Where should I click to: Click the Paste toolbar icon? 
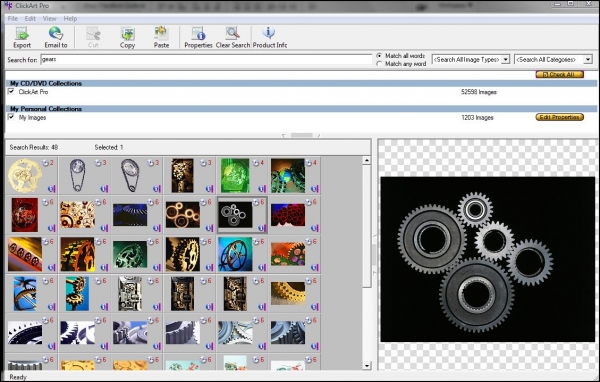(161, 37)
